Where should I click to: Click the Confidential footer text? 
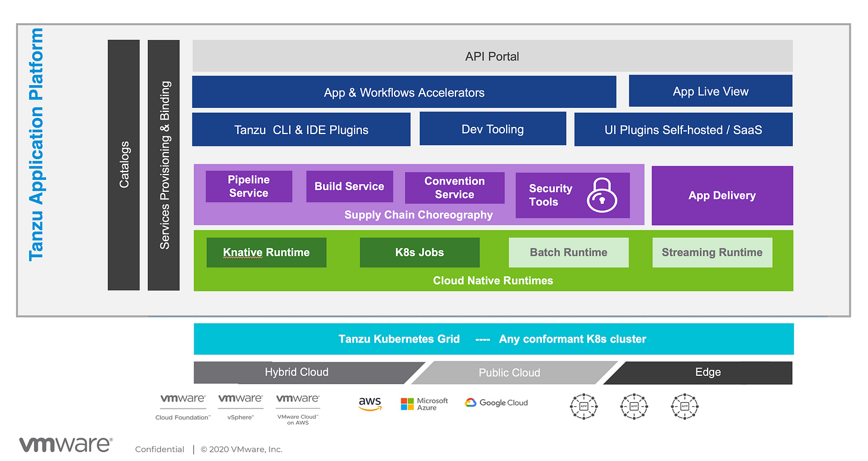pyautogui.click(x=160, y=449)
